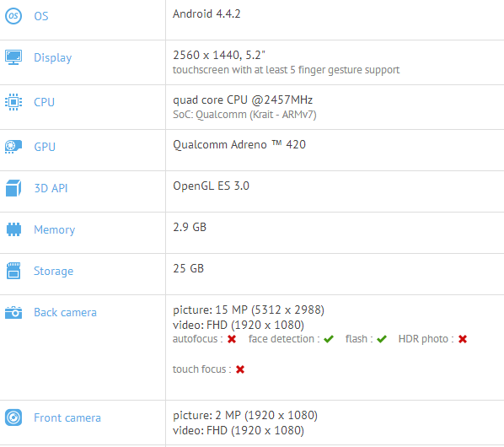Select the Front camera label
Screen dimensions: 504x447
coord(67,417)
